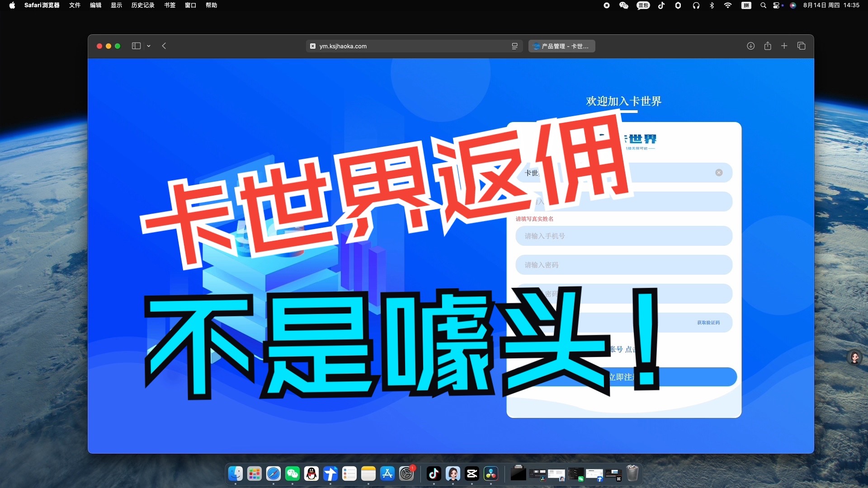868x488 pixels.
Task: Open the Apple menu
Action: (x=12, y=5)
